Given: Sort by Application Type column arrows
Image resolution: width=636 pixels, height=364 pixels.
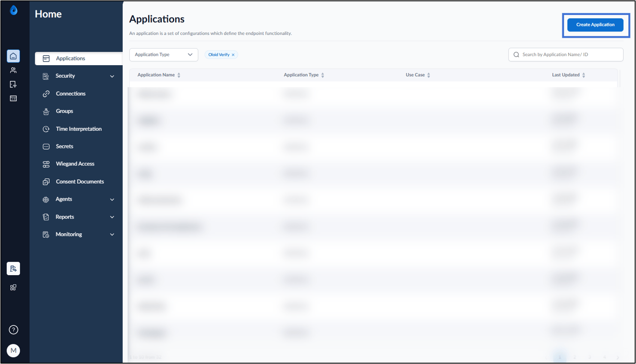Looking at the screenshot, I should [323, 75].
